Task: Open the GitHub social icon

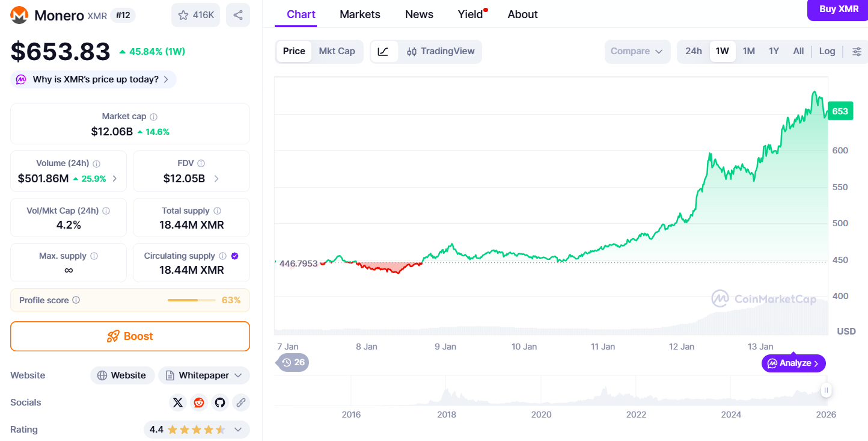Action: (x=220, y=402)
